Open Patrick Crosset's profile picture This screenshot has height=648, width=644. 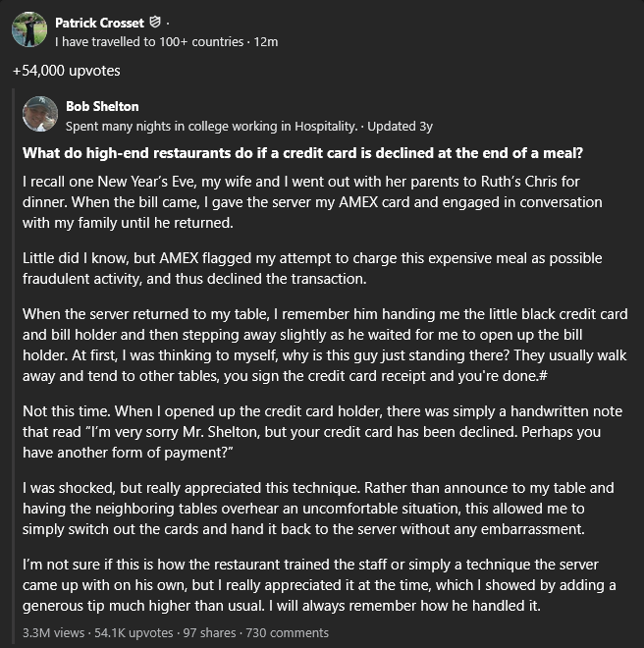pyautogui.click(x=29, y=29)
